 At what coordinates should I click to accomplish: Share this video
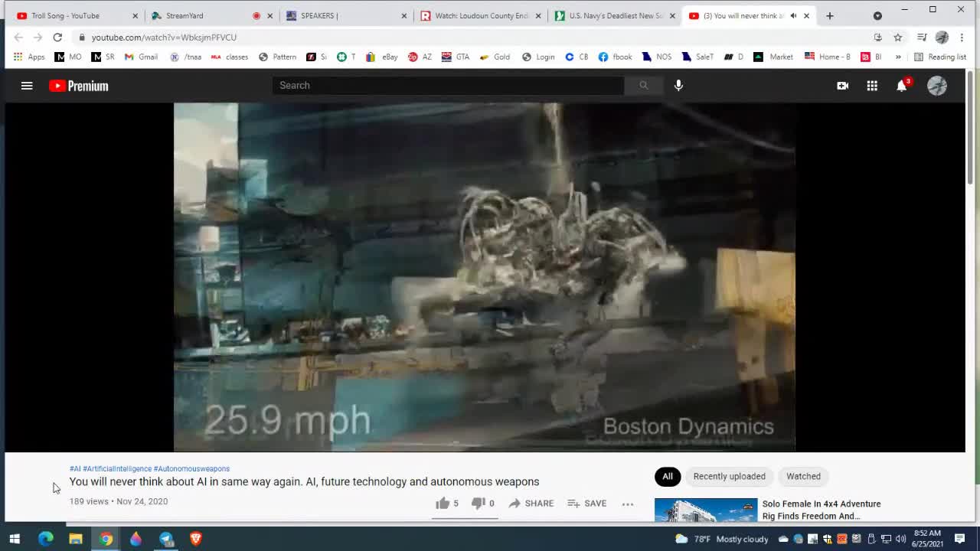531,504
